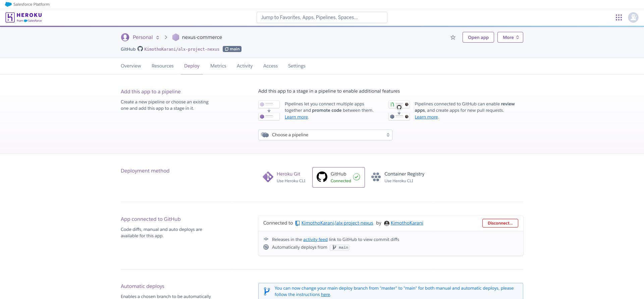644x299 pixels.
Task: Click the repository icon beside alx-project-nexus
Action: (298, 223)
